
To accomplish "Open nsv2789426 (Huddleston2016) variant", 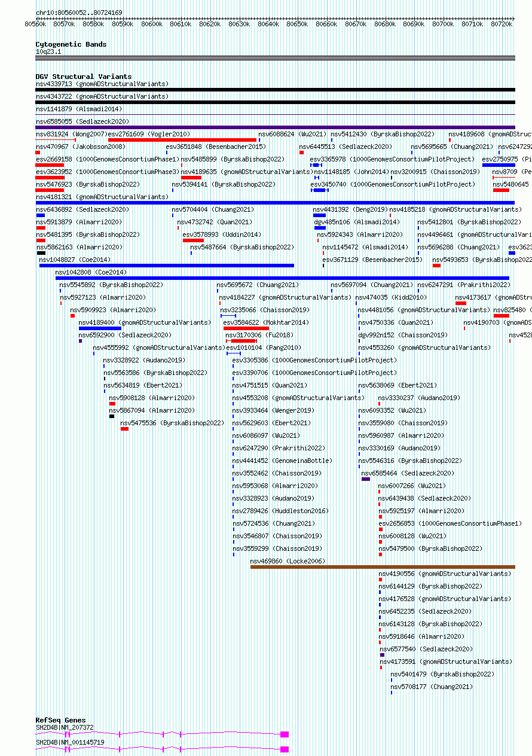I will pyautogui.click(x=280, y=511).
